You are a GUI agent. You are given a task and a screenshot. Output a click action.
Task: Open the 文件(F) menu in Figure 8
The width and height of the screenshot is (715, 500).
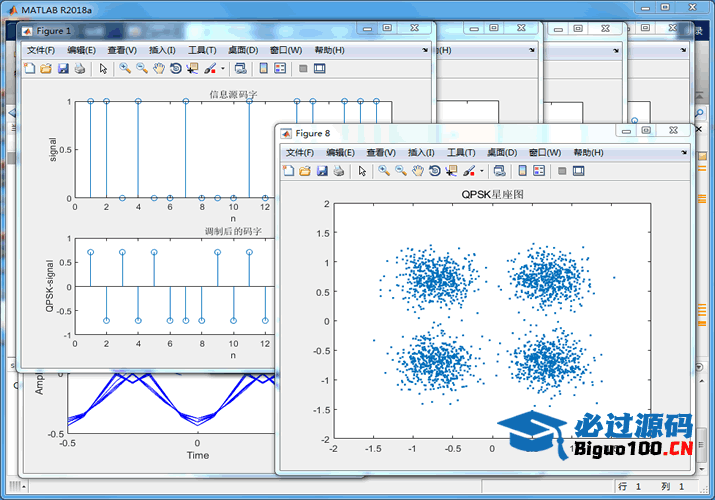tap(299, 152)
